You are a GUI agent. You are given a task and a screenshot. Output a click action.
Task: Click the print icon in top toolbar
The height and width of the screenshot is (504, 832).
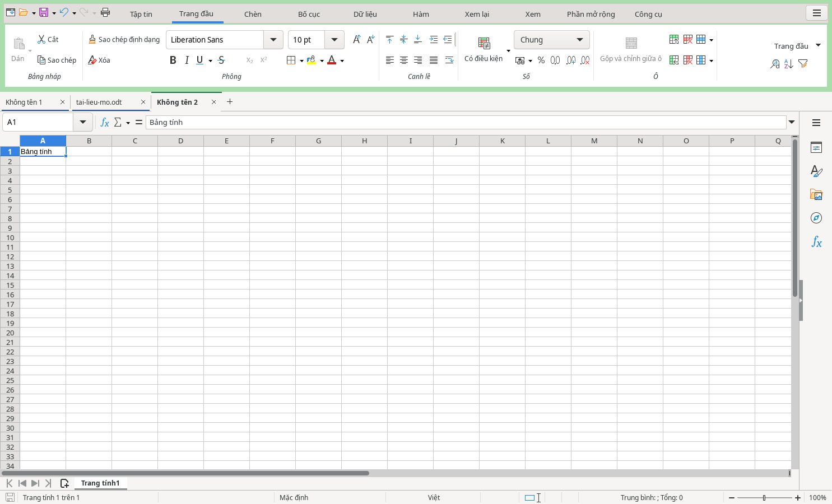105,12
